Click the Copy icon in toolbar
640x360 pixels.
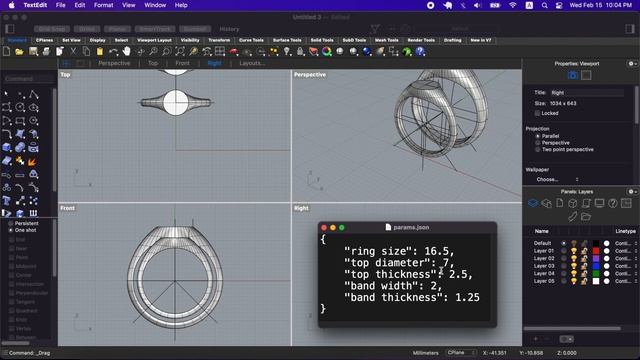pyautogui.click(x=86, y=51)
